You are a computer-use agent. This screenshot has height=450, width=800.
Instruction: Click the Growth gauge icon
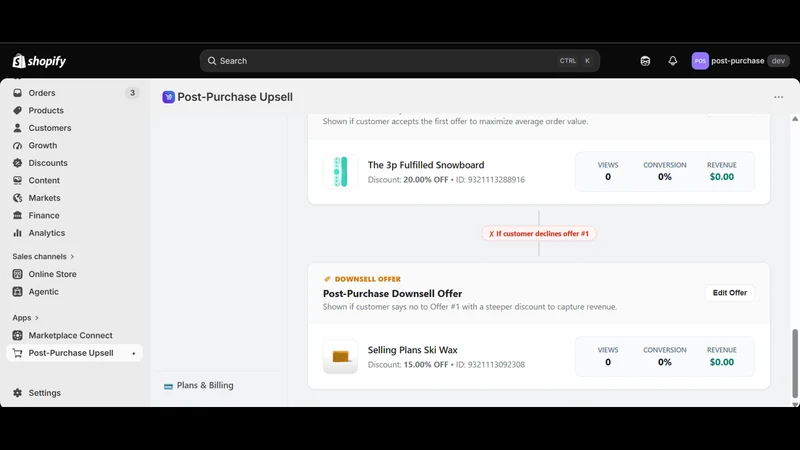tap(17, 145)
